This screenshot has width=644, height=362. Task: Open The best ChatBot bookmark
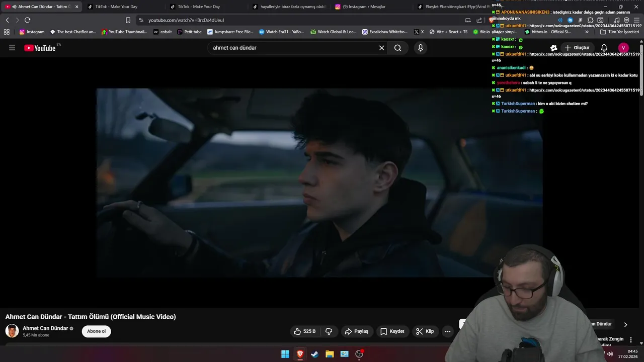coord(73,32)
